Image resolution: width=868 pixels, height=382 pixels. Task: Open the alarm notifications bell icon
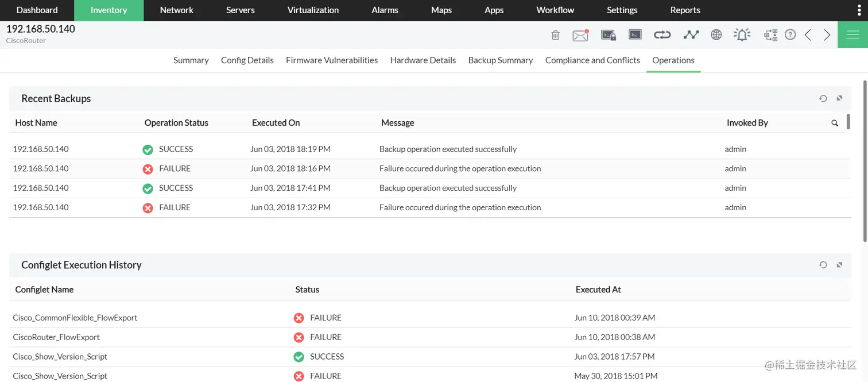(742, 34)
